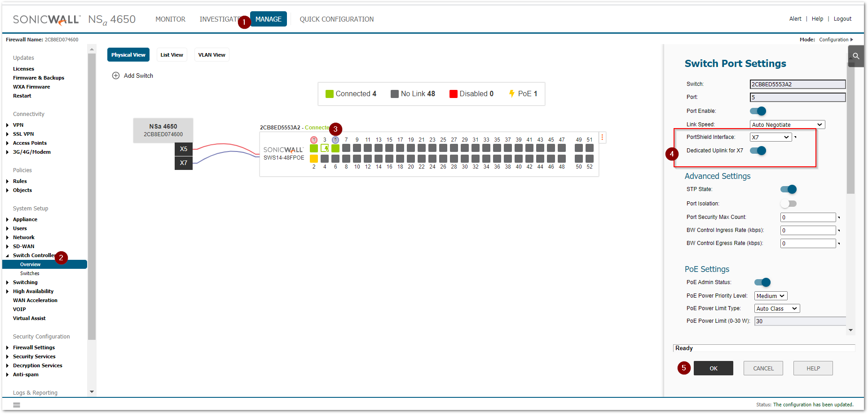Toggle the STP State switch
Image resolution: width=868 pixels, height=414 pixels.
coord(789,189)
